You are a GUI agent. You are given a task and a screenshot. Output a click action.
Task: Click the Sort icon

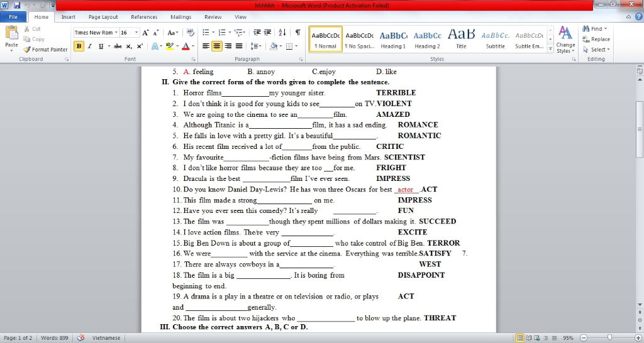tap(282, 33)
